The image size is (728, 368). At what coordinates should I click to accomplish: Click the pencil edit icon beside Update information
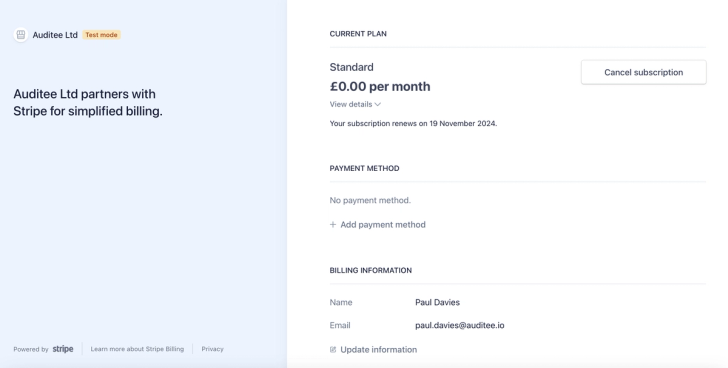pyautogui.click(x=333, y=350)
